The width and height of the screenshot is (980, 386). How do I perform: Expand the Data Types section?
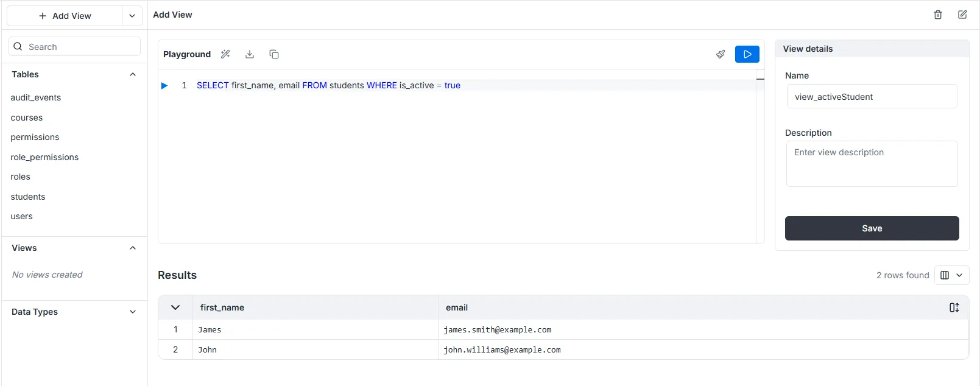(x=133, y=312)
